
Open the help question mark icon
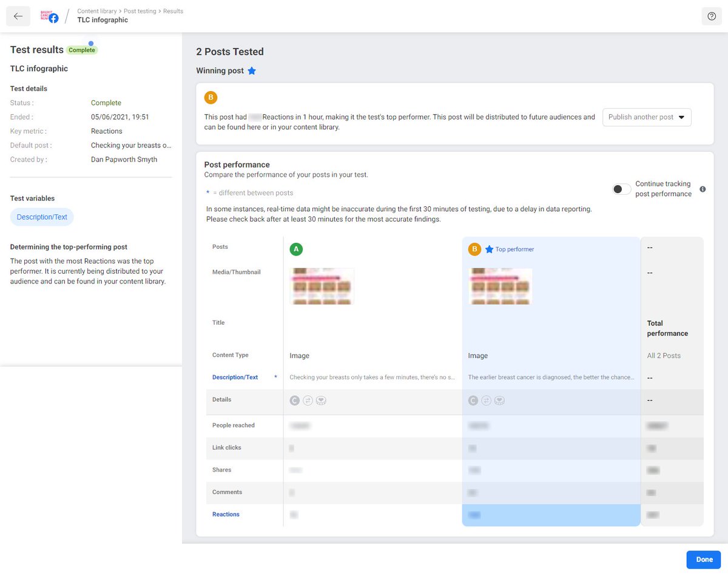pyautogui.click(x=712, y=16)
